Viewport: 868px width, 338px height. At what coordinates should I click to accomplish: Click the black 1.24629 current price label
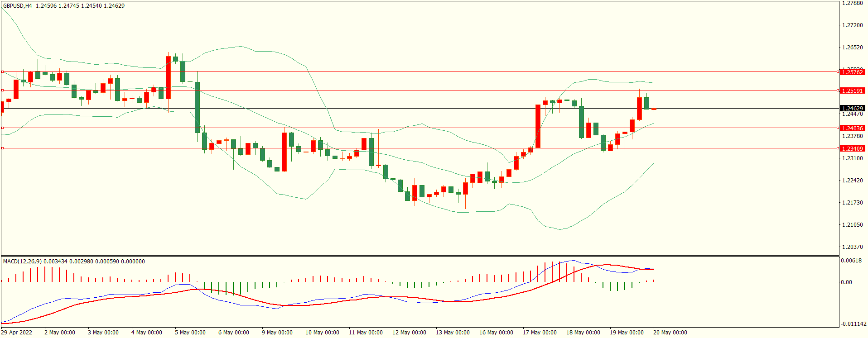coord(852,108)
